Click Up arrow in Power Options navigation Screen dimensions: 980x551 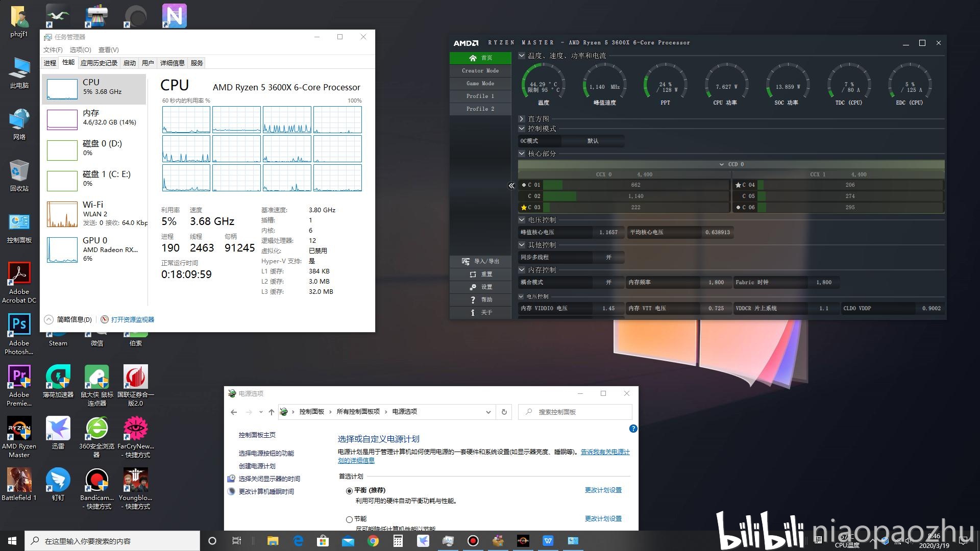(272, 412)
